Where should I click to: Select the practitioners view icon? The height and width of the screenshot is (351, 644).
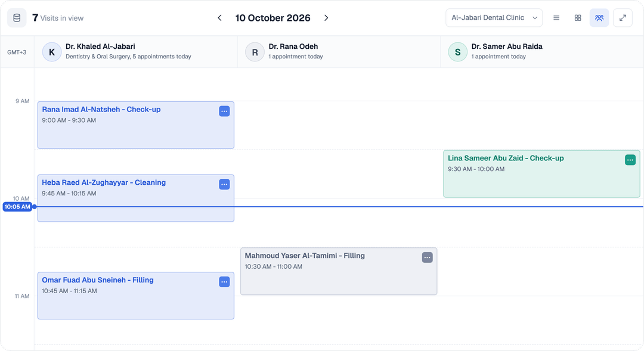coord(599,18)
